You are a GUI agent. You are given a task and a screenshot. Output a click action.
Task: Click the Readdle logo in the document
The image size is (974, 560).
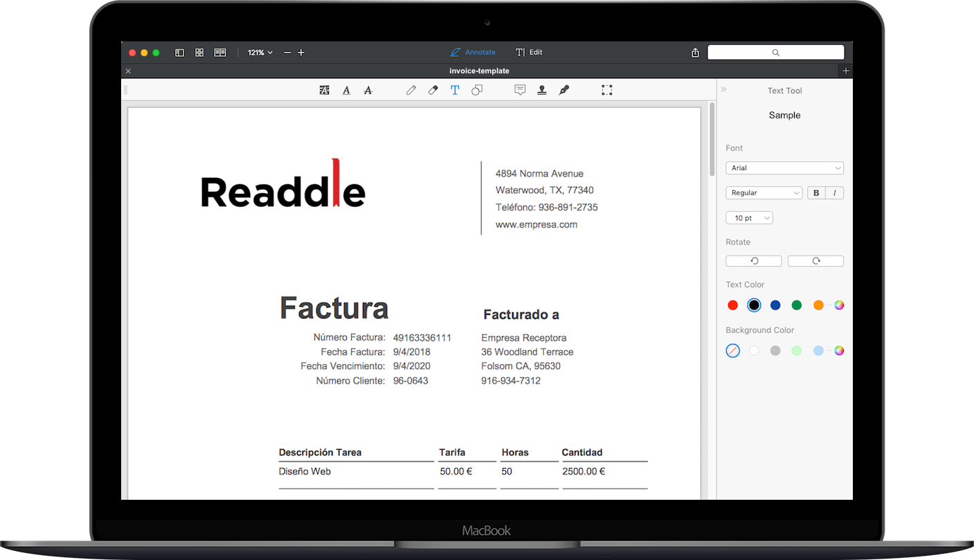[x=283, y=183]
